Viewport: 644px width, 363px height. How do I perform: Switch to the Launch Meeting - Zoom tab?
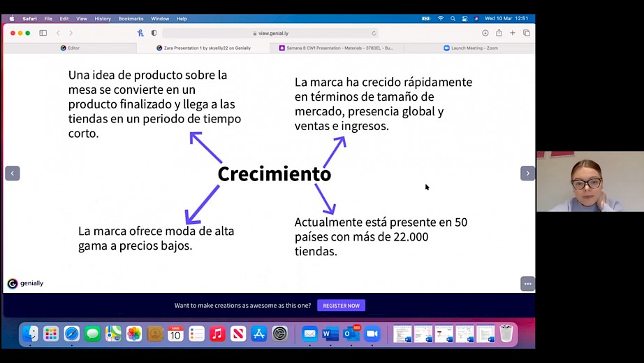[x=470, y=48]
